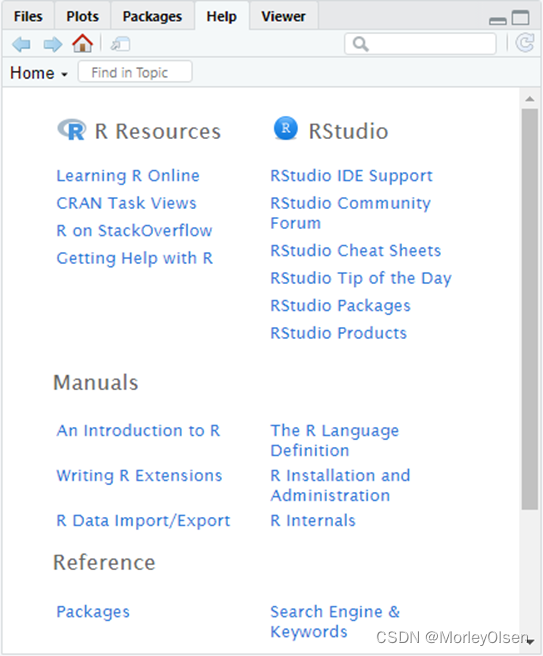543x656 pixels.
Task: Click the magnifier icon in search box
Action: point(360,44)
